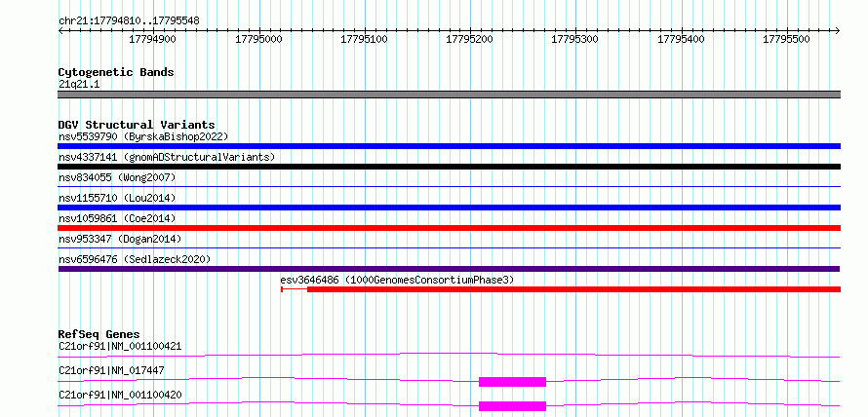Viewport: 868px width, 417px height.
Task: Open variant nsv1155710 (Lou2014) label
Action: tap(117, 198)
